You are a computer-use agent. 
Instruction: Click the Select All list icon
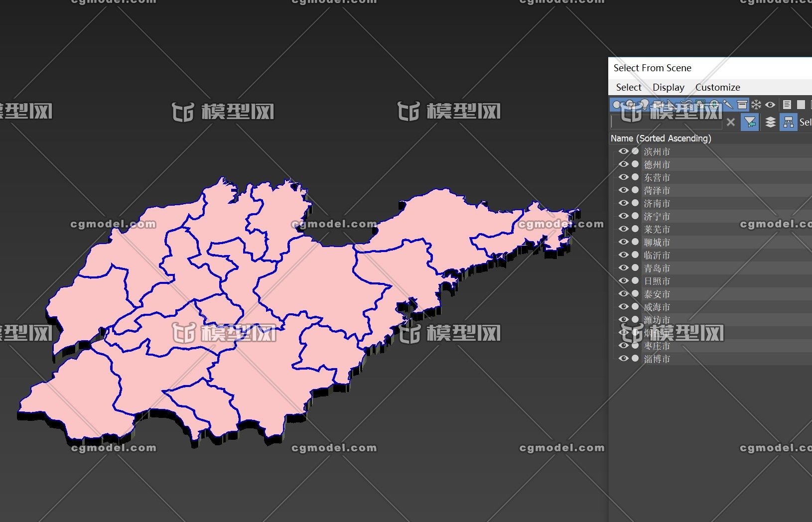(787, 105)
